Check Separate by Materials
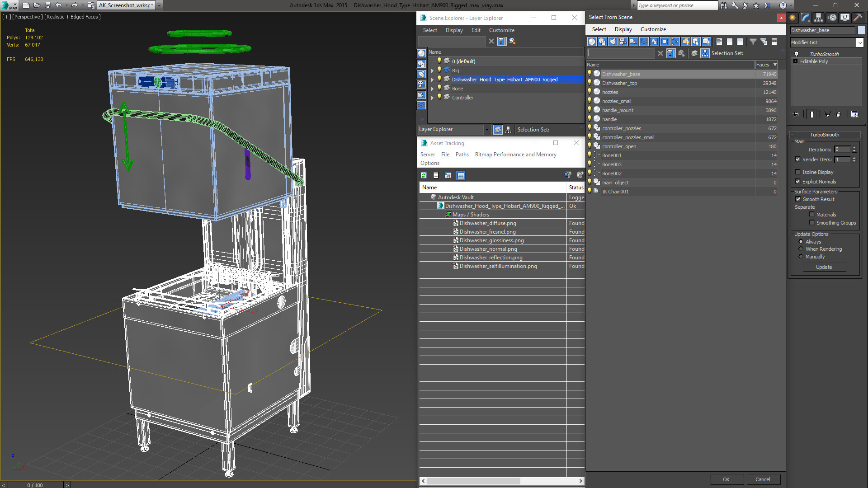Viewport: 868px width, 488px height. click(x=811, y=215)
